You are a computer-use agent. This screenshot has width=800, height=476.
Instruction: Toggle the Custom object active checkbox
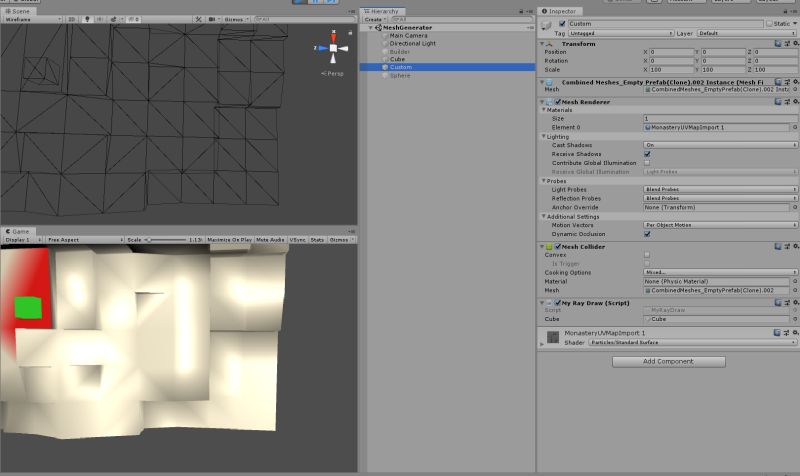pos(562,23)
